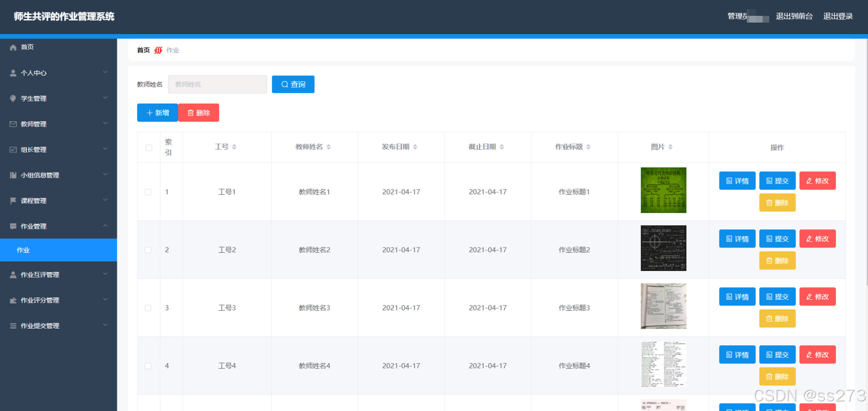Open the blackboard image thumbnail for 作业标题2

pyautogui.click(x=663, y=248)
